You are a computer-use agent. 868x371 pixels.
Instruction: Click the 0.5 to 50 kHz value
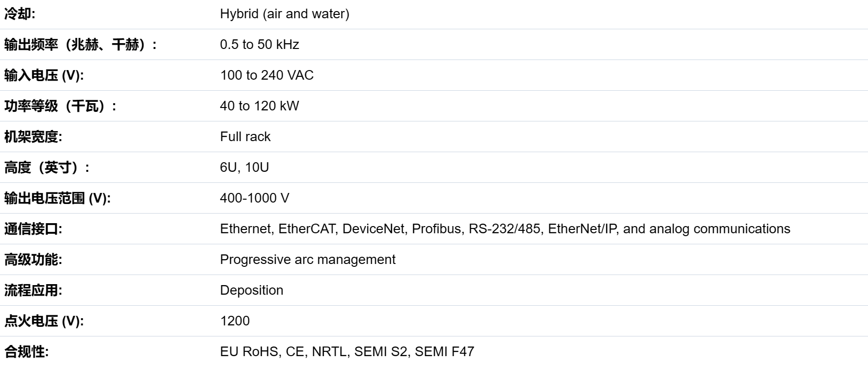[x=259, y=45]
